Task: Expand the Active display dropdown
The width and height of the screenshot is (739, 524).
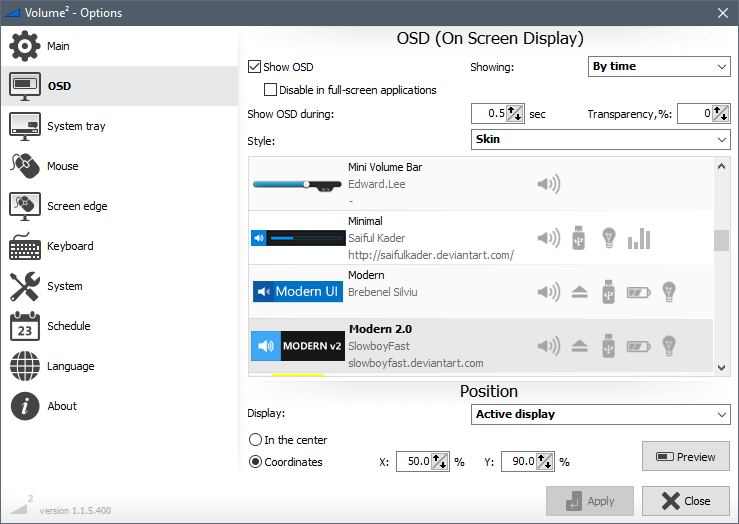Action: click(600, 414)
